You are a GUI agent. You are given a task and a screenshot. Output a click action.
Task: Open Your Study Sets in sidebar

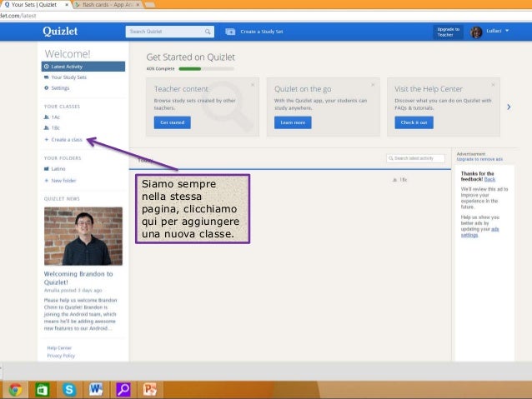point(68,77)
